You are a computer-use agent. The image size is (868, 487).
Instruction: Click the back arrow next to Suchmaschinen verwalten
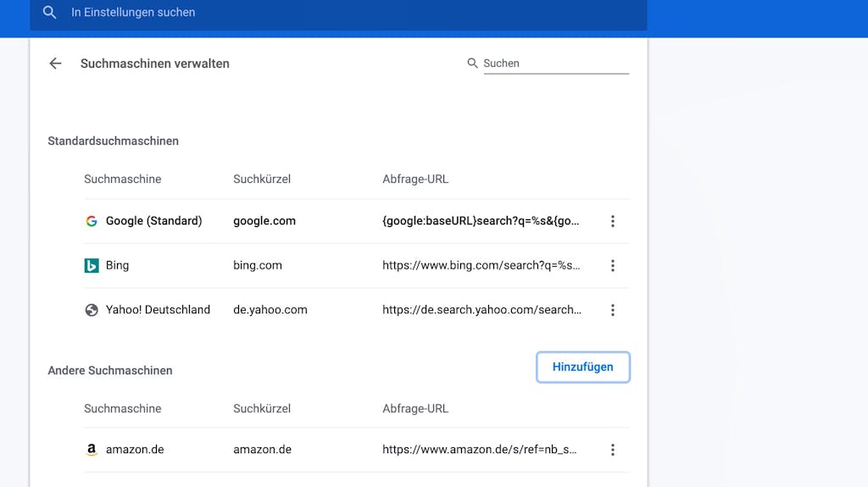(x=55, y=64)
